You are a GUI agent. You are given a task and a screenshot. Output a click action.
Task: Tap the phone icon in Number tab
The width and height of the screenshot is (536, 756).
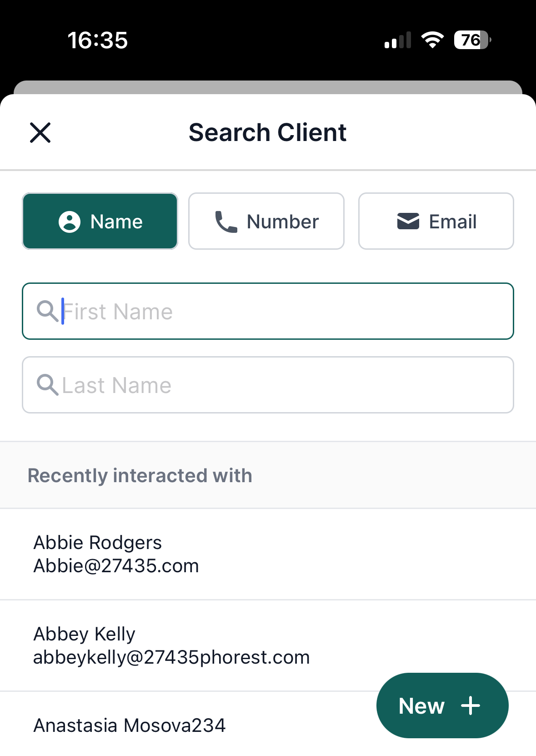tap(226, 222)
